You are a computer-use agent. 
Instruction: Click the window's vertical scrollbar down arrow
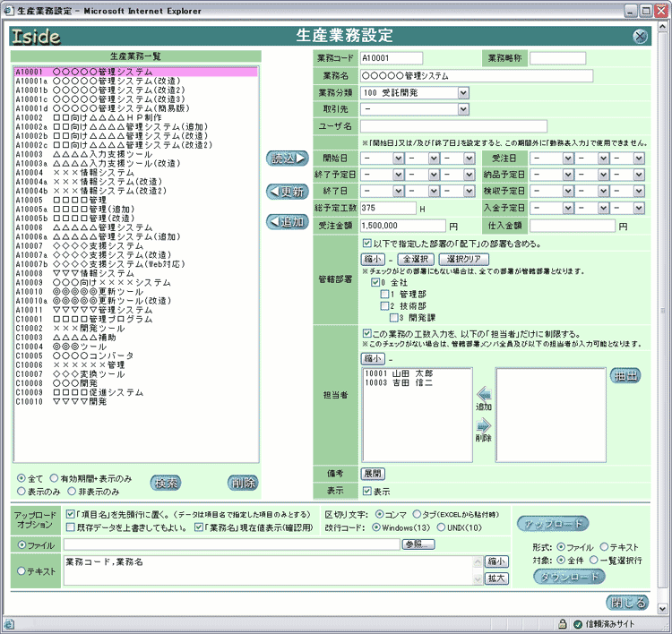pos(662,608)
